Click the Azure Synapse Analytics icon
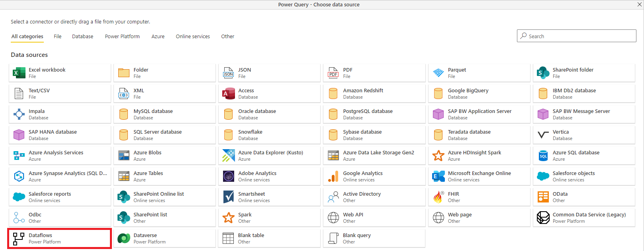This screenshot has width=644, height=251. [x=19, y=176]
